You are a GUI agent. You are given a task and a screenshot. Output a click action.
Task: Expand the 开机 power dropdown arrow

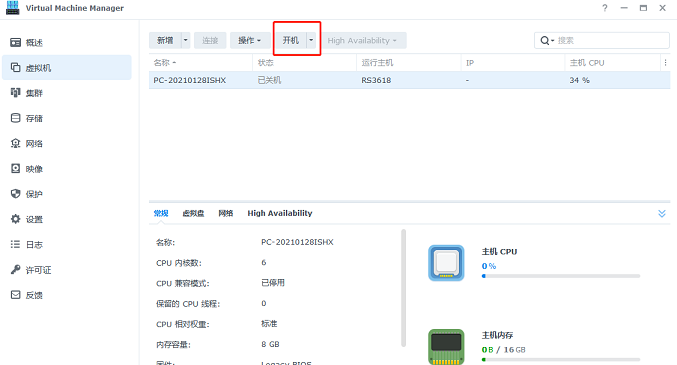(311, 41)
